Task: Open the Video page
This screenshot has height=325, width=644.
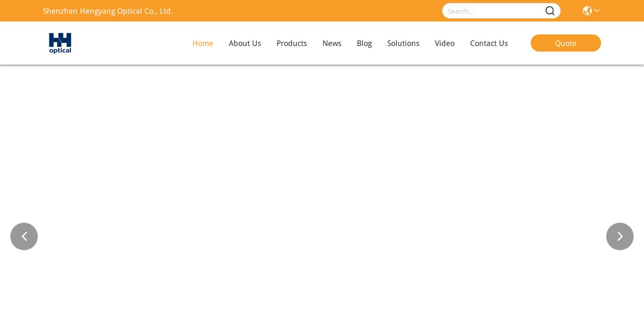Action: click(x=445, y=43)
